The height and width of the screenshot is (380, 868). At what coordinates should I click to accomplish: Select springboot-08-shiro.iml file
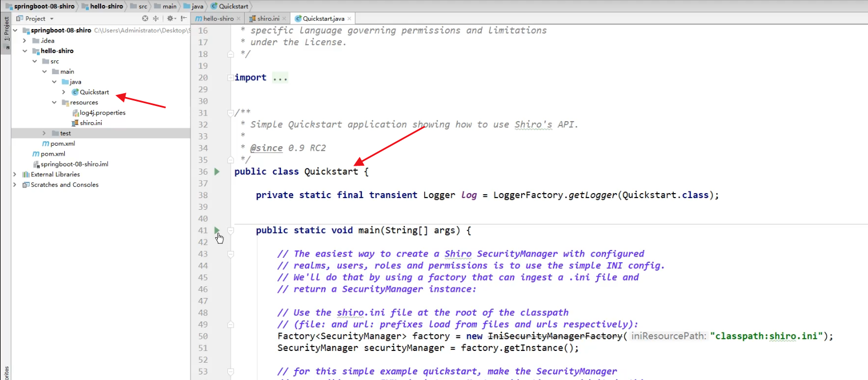click(x=74, y=164)
